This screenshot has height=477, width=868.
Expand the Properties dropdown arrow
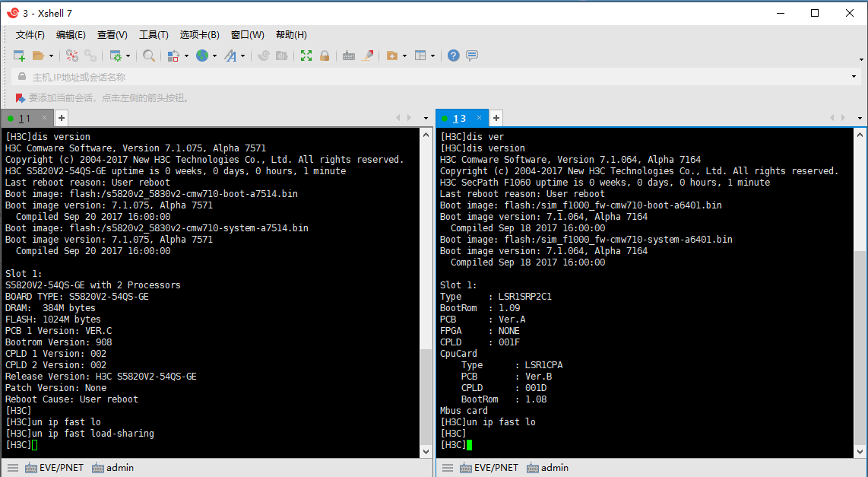pos(128,56)
